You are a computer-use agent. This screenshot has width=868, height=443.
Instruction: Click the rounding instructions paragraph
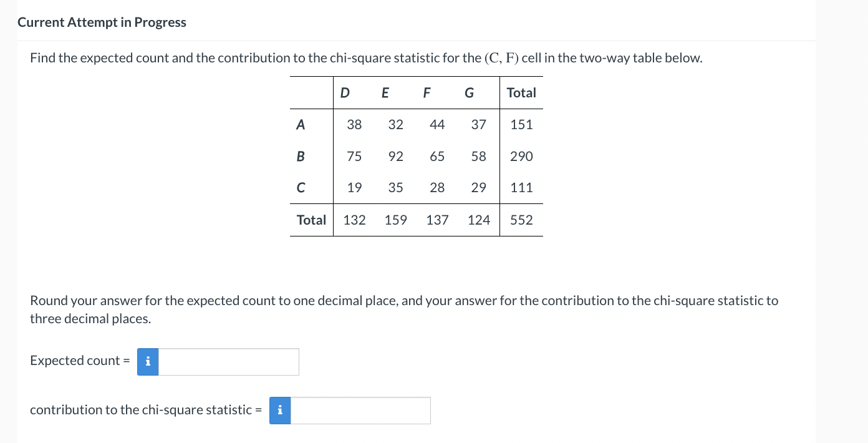(404, 309)
